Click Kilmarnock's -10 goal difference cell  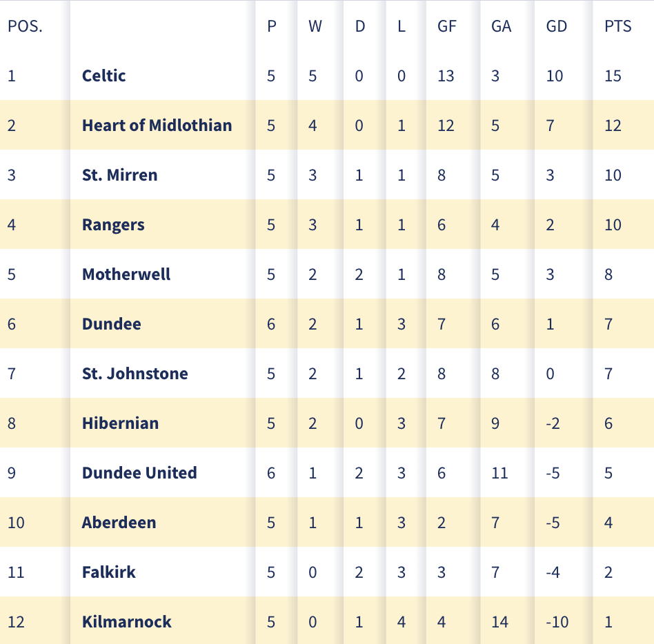pyautogui.click(x=557, y=622)
